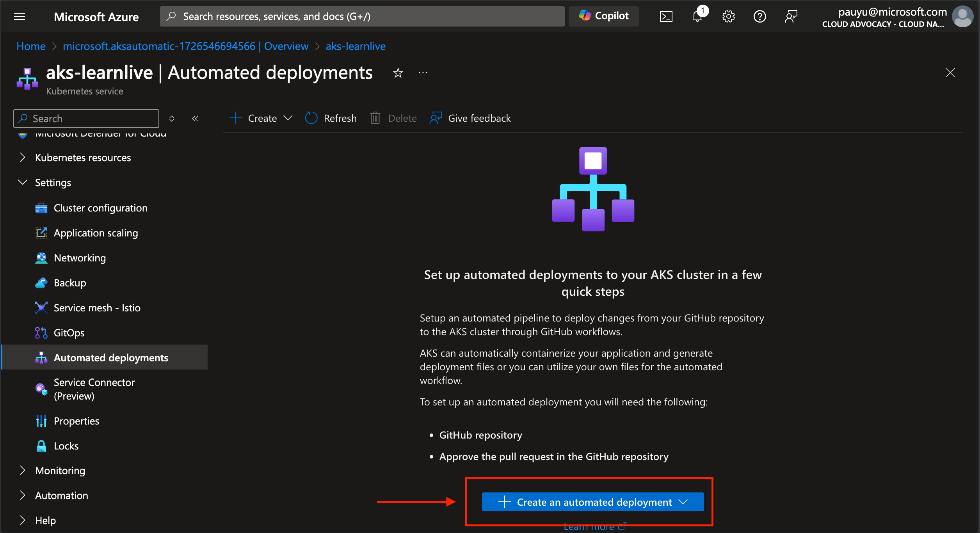Image resolution: width=980 pixels, height=533 pixels.
Task: Refresh the automated deployments list
Action: [331, 118]
